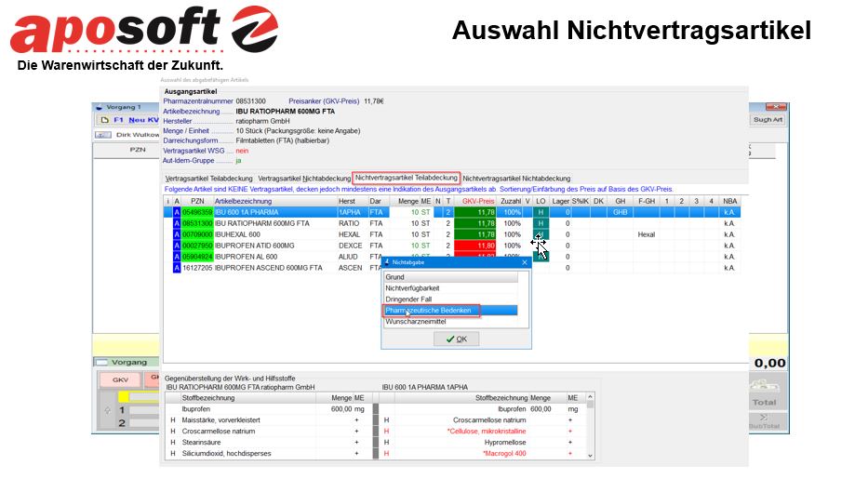Click PZN column header in Vorgang window
868x479 pixels.
coord(138,150)
